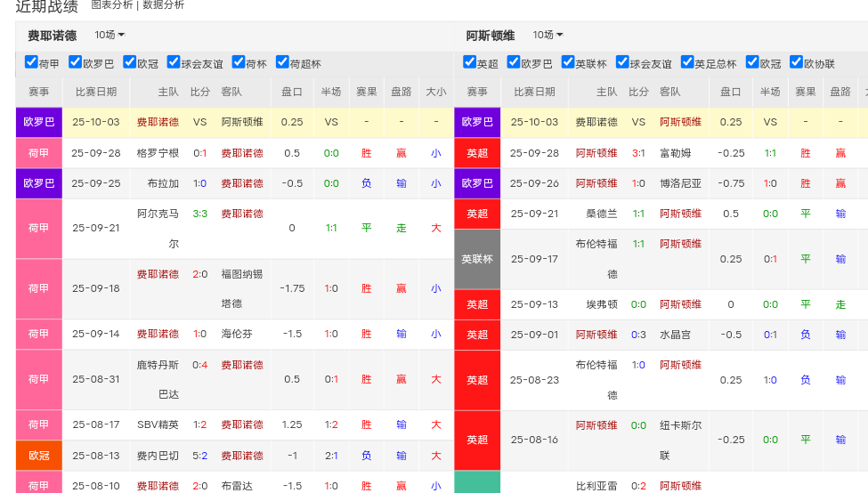Click the gray 英联杯 competition badge
The width and height of the screenshot is (868, 493).
[x=477, y=259]
